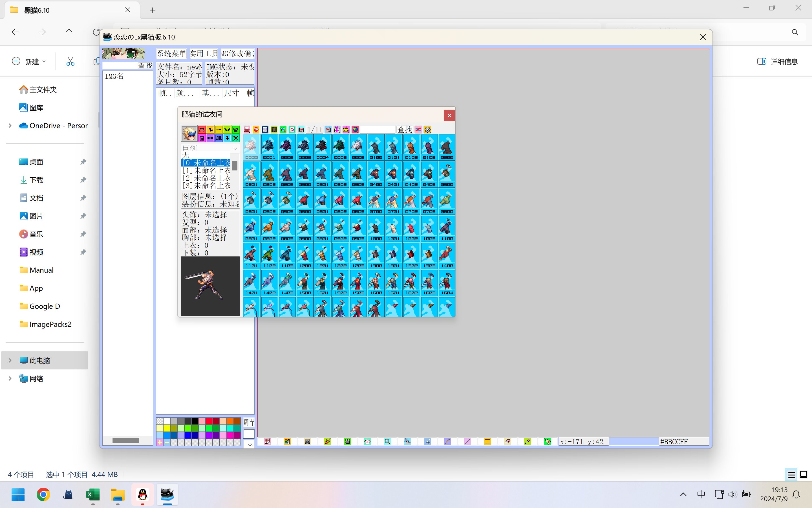
Task: Click the IMG修改确认 menu
Action: pos(238,53)
